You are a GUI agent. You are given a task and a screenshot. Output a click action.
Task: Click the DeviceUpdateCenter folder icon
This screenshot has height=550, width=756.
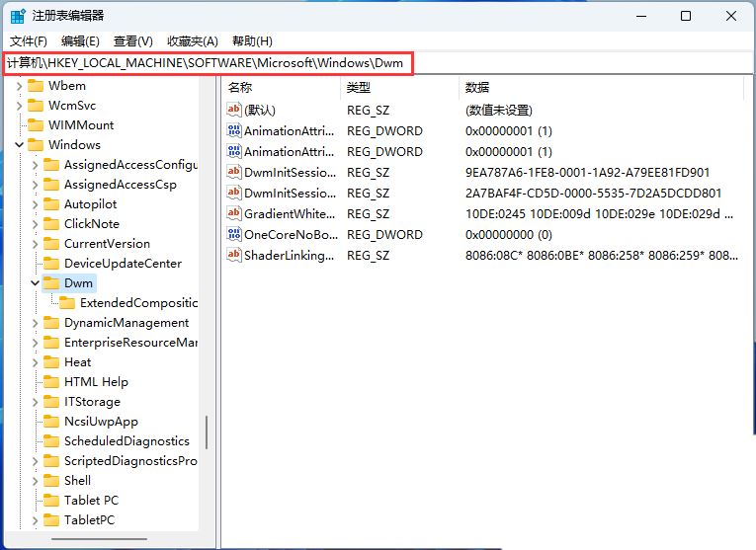(51, 264)
